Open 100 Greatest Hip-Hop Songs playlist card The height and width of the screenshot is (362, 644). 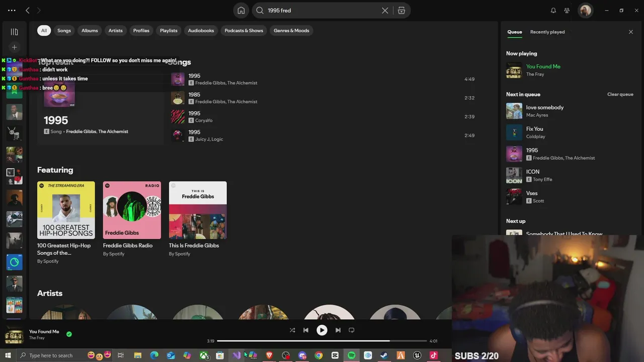click(x=66, y=222)
